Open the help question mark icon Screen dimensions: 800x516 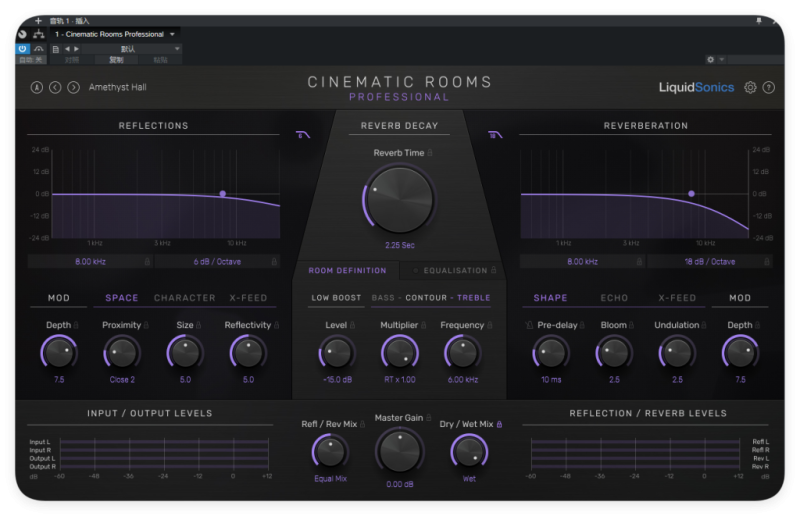pyautogui.click(x=769, y=87)
